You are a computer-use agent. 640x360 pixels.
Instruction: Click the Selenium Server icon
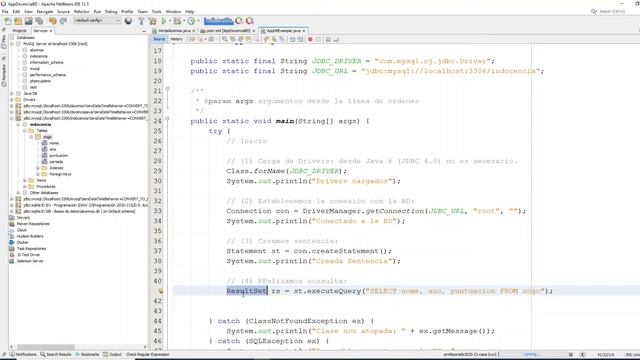[12, 261]
